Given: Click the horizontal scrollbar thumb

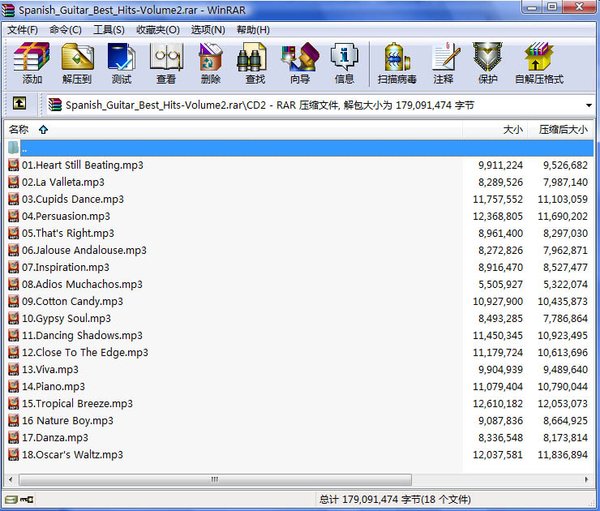Looking at the screenshot, I should click(215, 479).
